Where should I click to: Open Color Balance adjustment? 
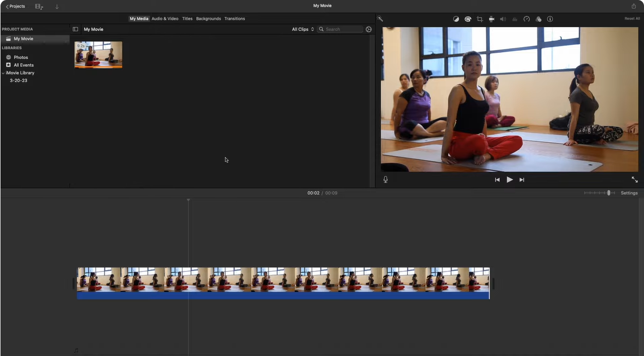point(456,19)
